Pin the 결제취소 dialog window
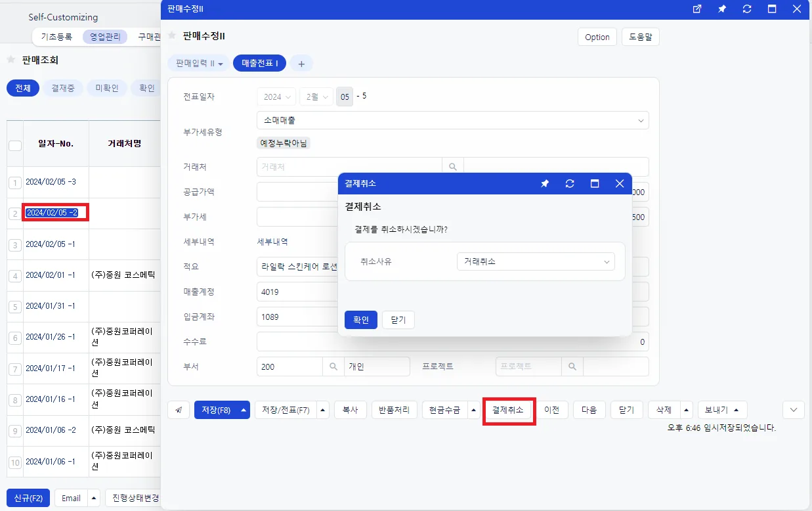The width and height of the screenshot is (812, 511). click(x=545, y=184)
